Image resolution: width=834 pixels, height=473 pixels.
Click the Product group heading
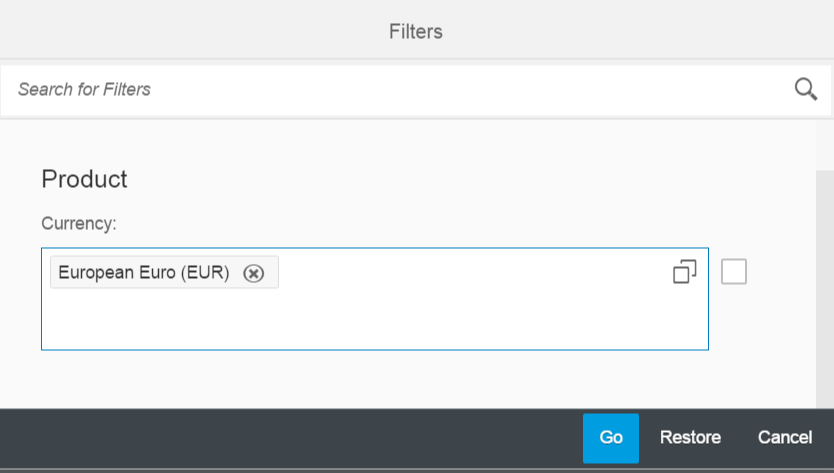(x=85, y=179)
